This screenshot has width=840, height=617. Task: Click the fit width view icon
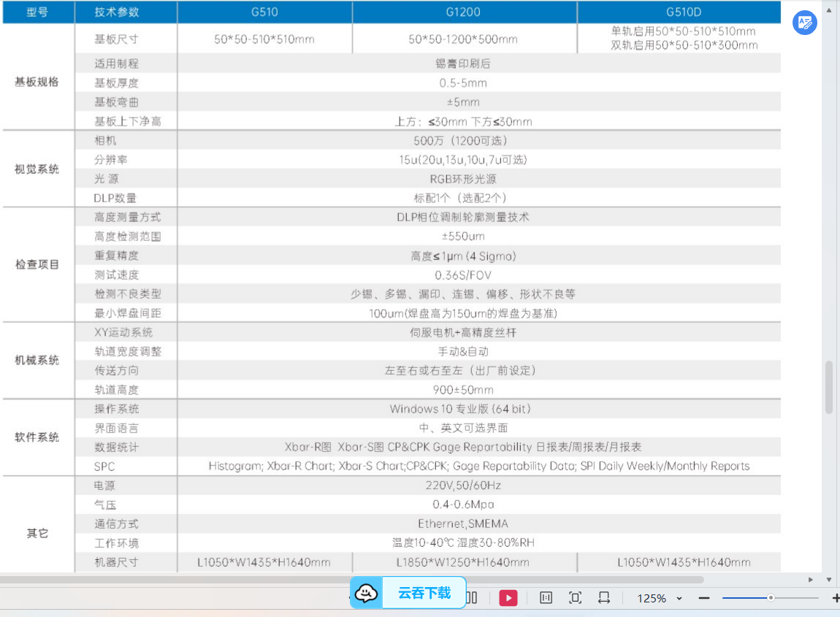(603, 598)
